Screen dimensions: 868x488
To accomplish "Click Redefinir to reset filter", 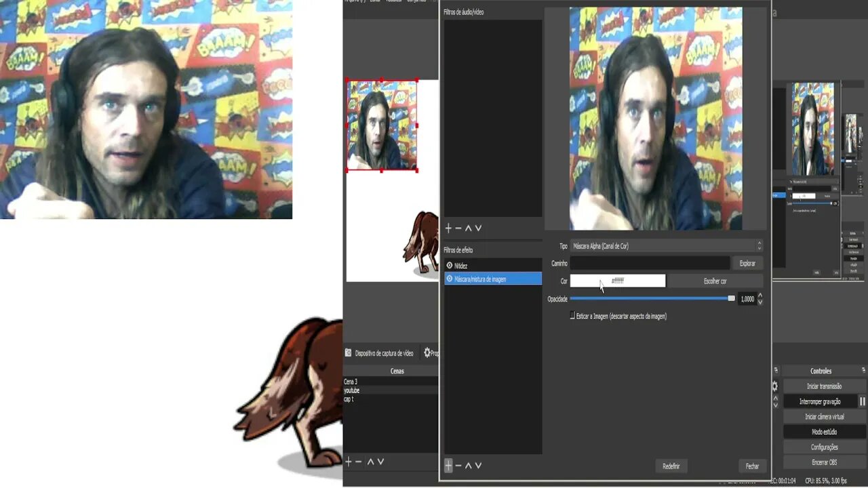I will coord(671,466).
